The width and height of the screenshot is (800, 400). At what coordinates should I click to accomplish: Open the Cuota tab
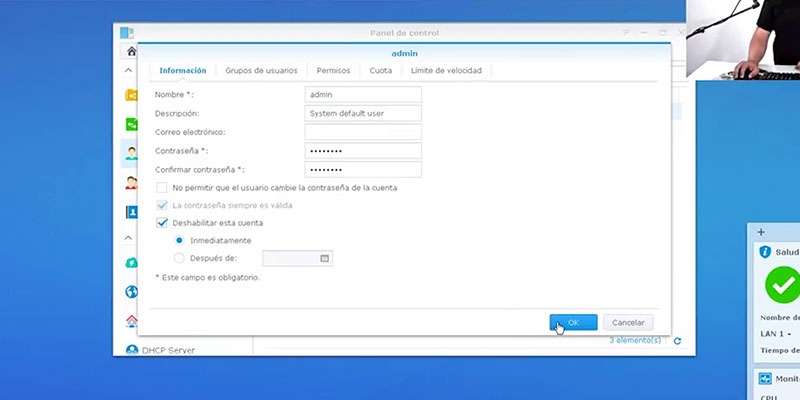point(381,70)
